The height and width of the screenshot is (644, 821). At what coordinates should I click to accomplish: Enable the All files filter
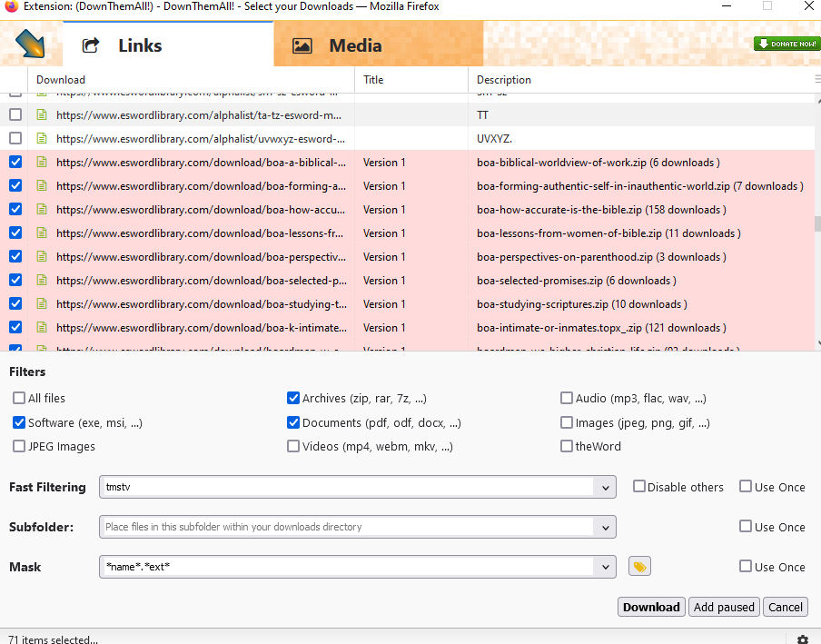19,398
